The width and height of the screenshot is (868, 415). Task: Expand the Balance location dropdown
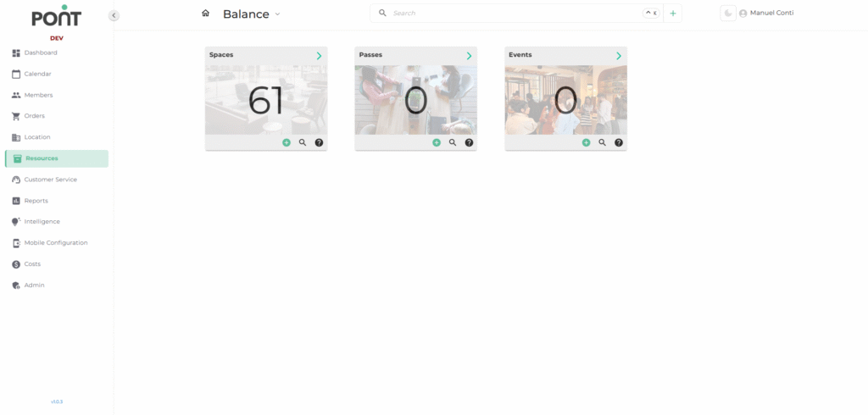277,14
